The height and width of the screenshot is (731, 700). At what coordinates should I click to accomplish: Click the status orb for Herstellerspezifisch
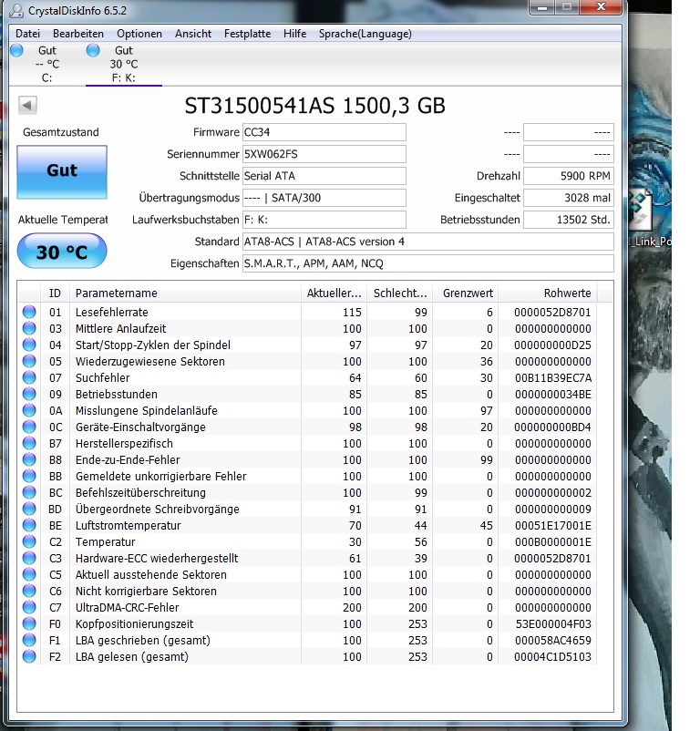[x=29, y=443]
